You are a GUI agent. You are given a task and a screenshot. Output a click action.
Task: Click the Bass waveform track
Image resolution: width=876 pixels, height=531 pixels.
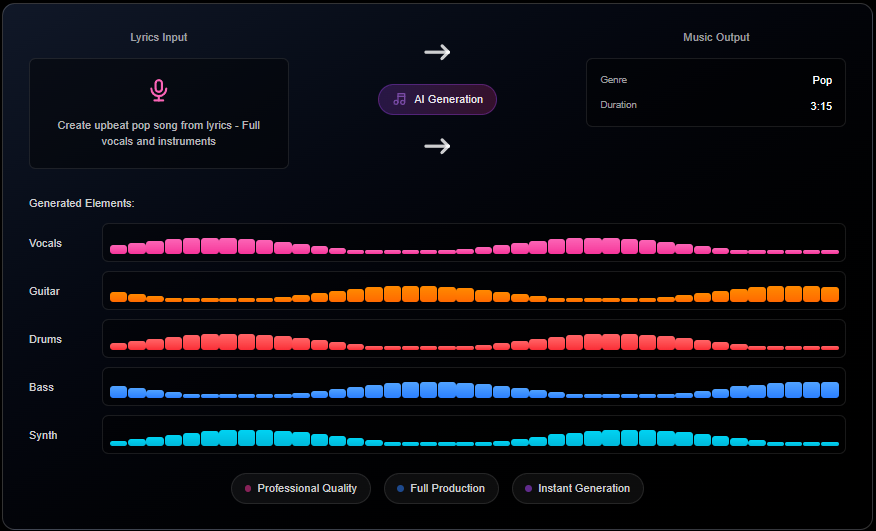pyautogui.click(x=474, y=387)
